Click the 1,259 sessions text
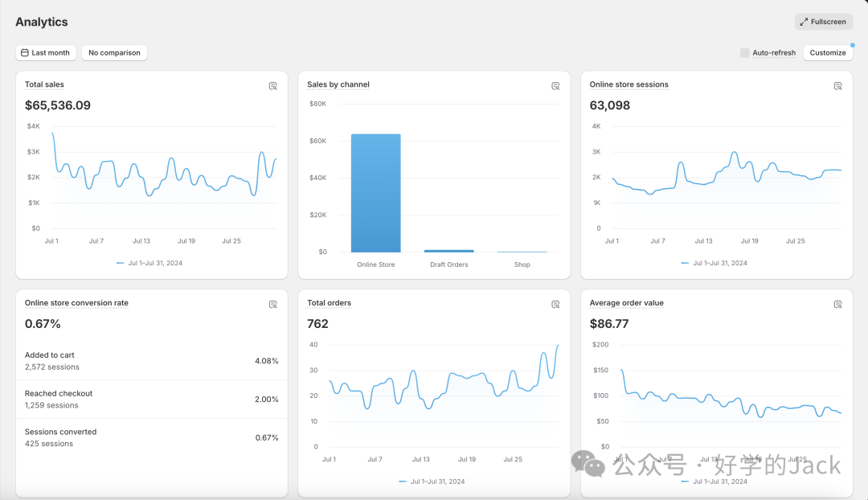 coord(51,405)
